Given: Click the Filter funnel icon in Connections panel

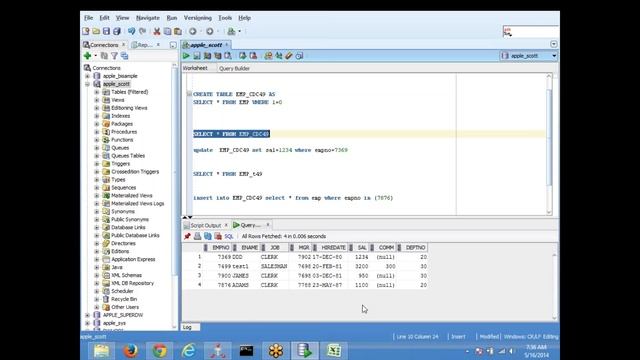Looking at the screenshot, I should 115,56.
